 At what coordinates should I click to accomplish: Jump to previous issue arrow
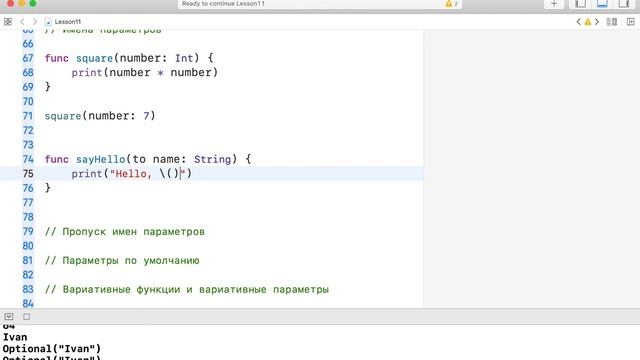click(578, 22)
